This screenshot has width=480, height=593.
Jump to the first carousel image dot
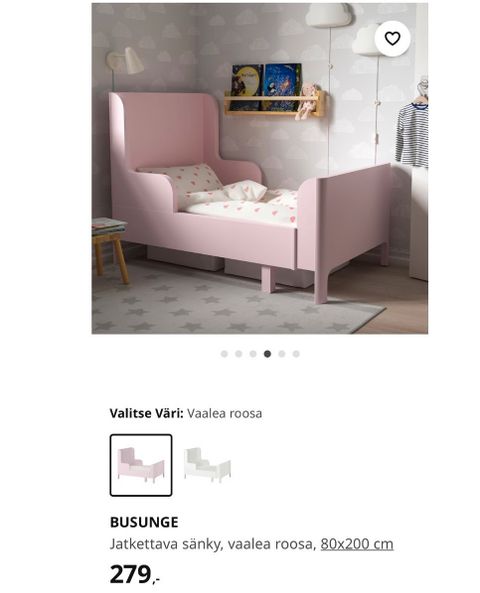coord(224,354)
